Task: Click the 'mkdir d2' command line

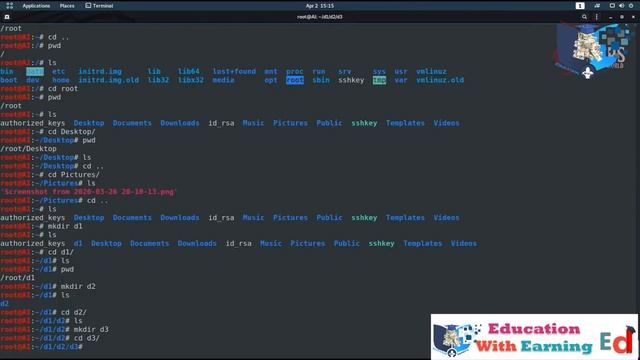Action: [48, 287]
